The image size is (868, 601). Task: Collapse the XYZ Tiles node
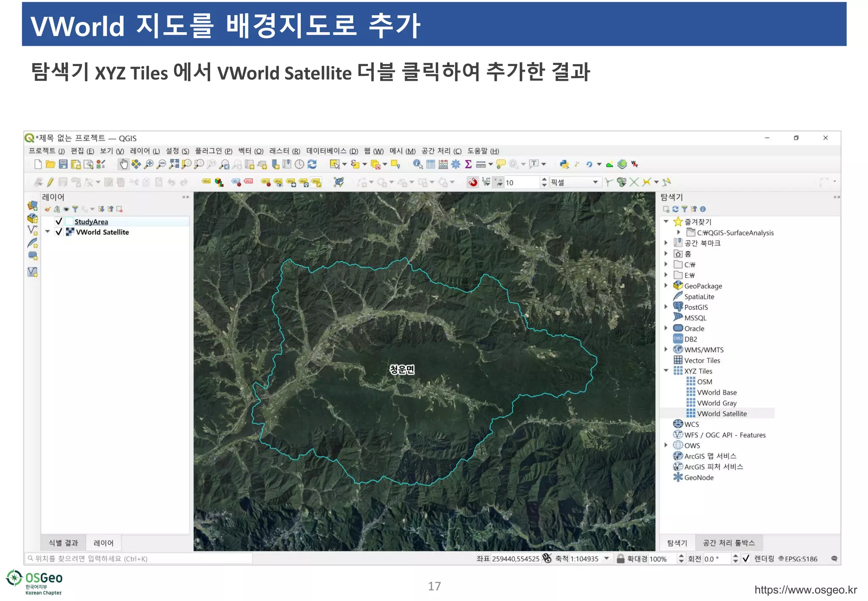click(666, 371)
